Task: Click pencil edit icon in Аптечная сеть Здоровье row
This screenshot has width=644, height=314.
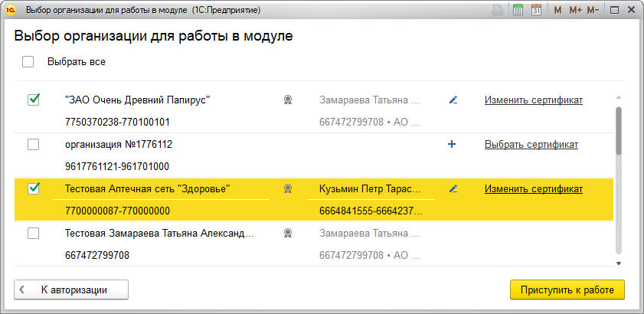Action: pyautogui.click(x=453, y=188)
